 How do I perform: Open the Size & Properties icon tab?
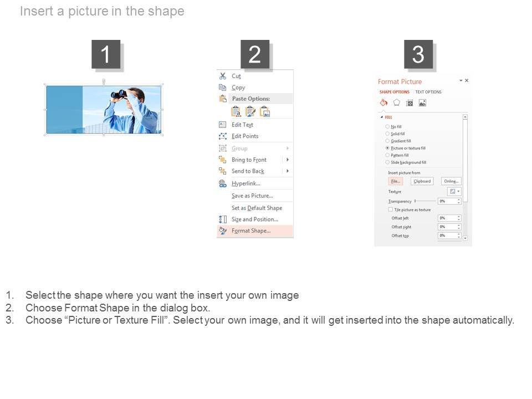pyautogui.click(x=410, y=103)
